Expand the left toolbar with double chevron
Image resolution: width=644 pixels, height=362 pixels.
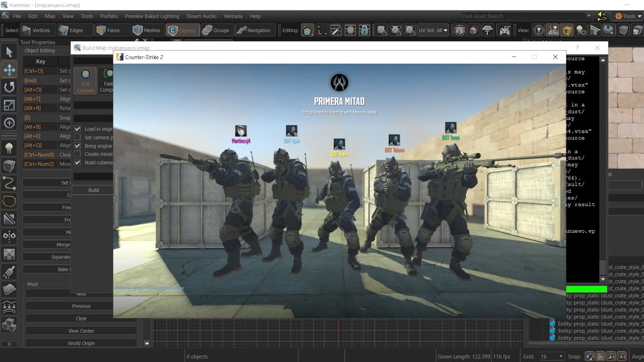tap(9, 344)
